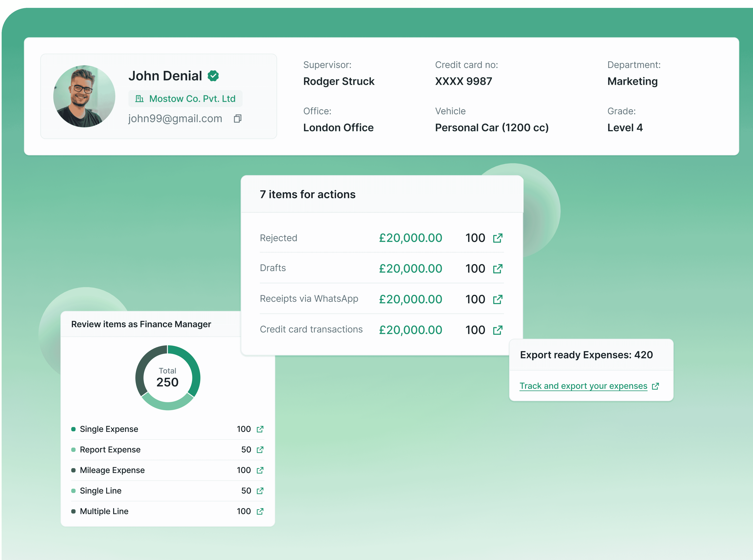Click the Report Expense legend dot
753x560 pixels.
pos(73,450)
